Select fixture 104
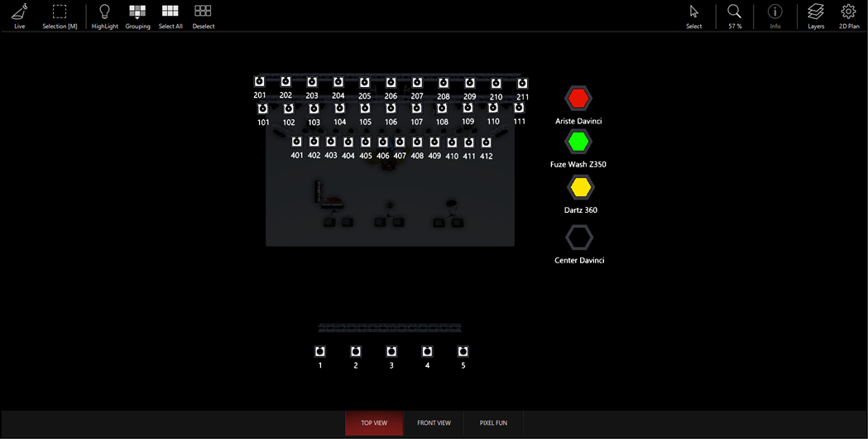868x439 pixels. [340, 109]
